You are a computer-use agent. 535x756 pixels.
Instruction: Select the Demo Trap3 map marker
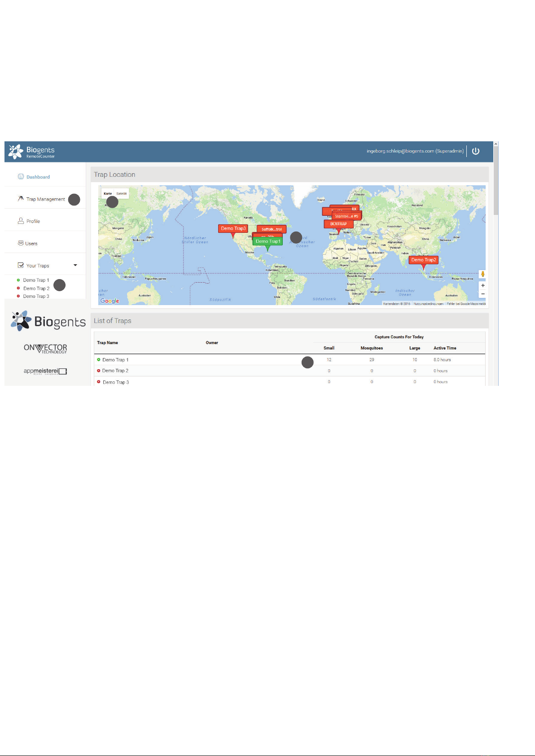pos(233,230)
